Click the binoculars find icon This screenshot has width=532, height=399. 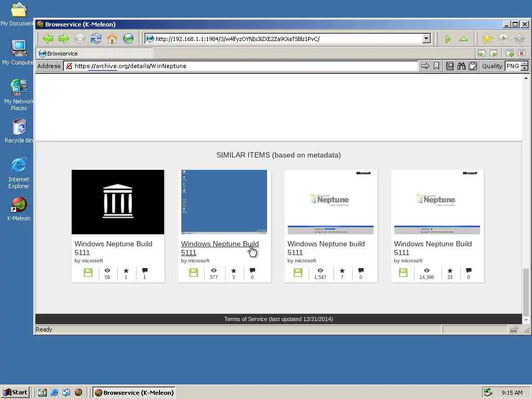click(461, 66)
